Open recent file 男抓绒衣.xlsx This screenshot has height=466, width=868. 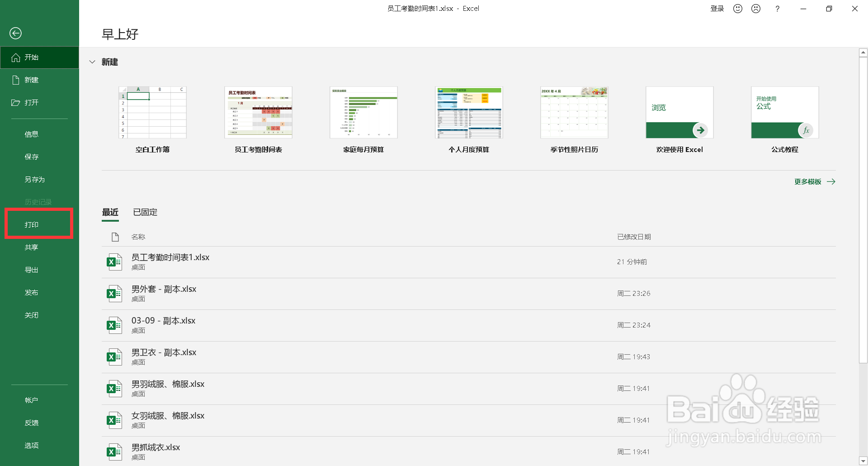[x=468, y=451]
